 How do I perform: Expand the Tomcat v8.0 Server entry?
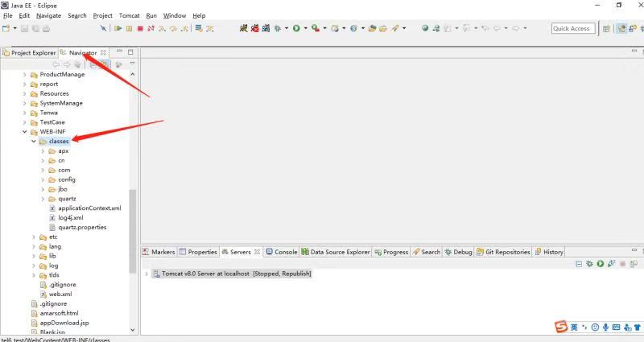(147, 274)
